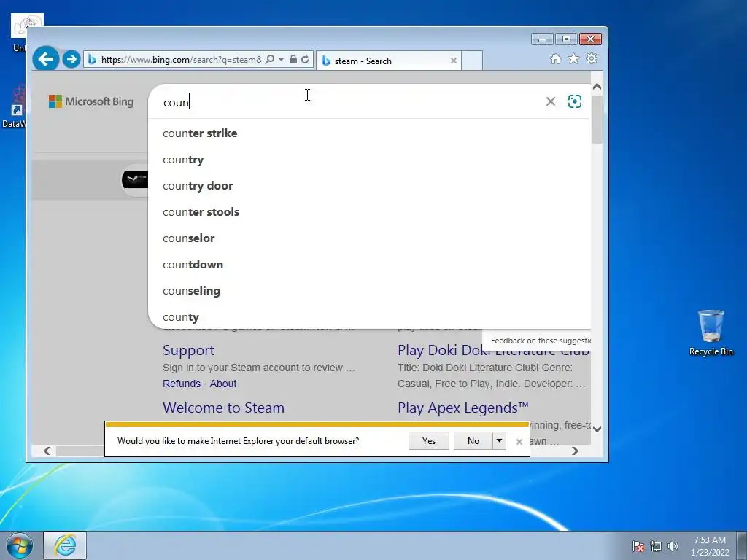Open Favorites with the star icon

(x=573, y=58)
